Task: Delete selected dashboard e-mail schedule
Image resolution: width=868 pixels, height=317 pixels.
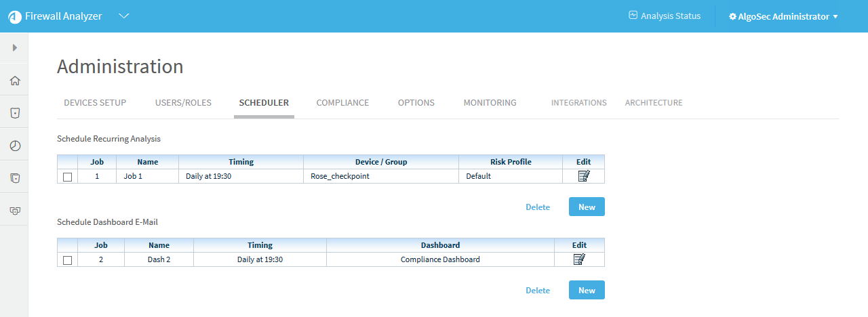Action: click(x=538, y=291)
